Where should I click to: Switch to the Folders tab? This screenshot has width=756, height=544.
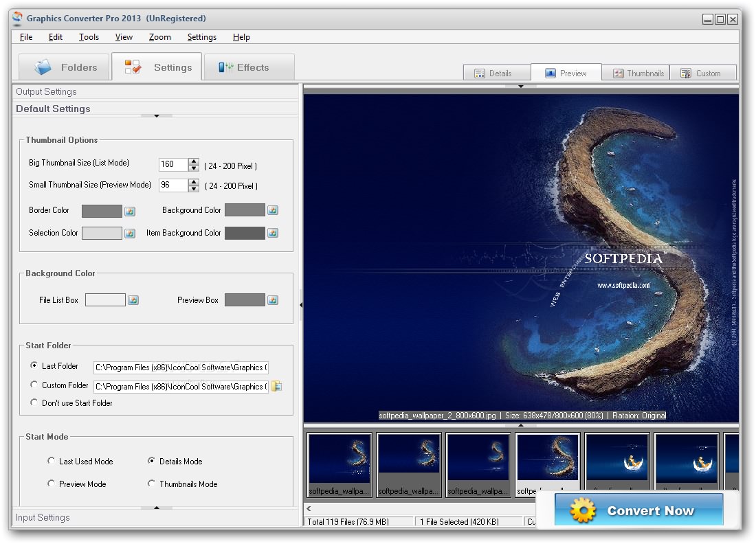click(64, 67)
